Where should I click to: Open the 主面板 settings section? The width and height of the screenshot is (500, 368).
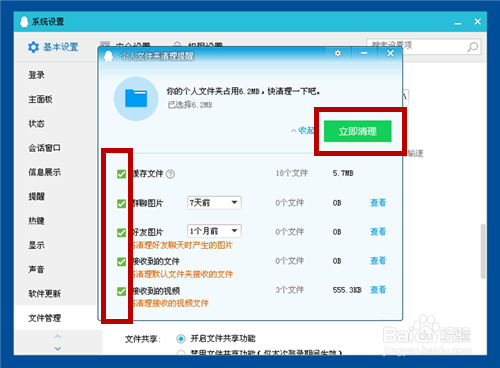[x=40, y=99]
